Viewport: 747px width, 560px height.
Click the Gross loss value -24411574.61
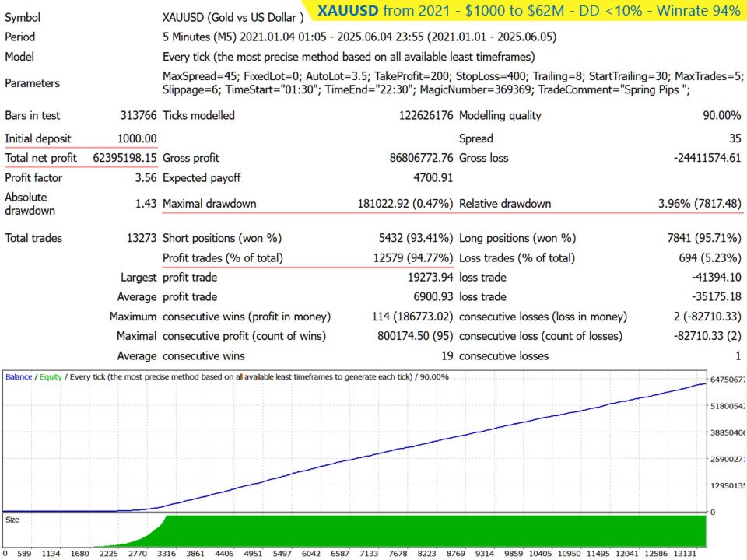(x=707, y=158)
